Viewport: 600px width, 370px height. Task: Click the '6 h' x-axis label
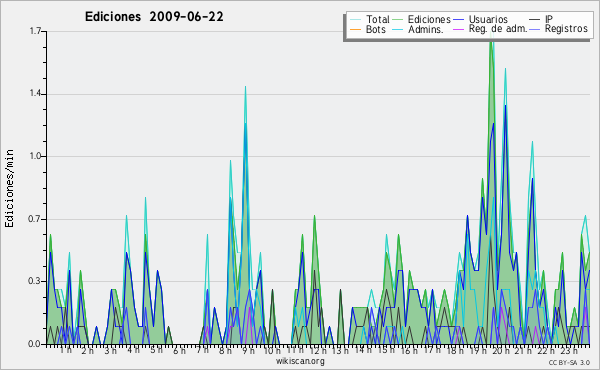tap(179, 351)
